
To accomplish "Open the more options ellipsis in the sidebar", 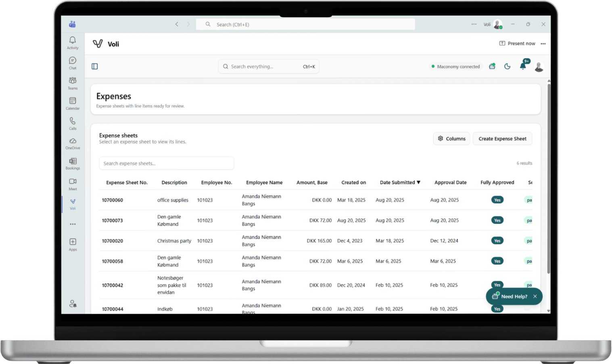I will point(73,224).
